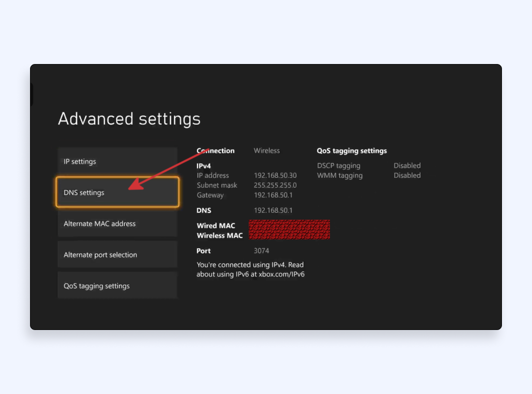The image size is (532, 394).
Task: Click the Port number 3074
Action: tap(261, 251)
